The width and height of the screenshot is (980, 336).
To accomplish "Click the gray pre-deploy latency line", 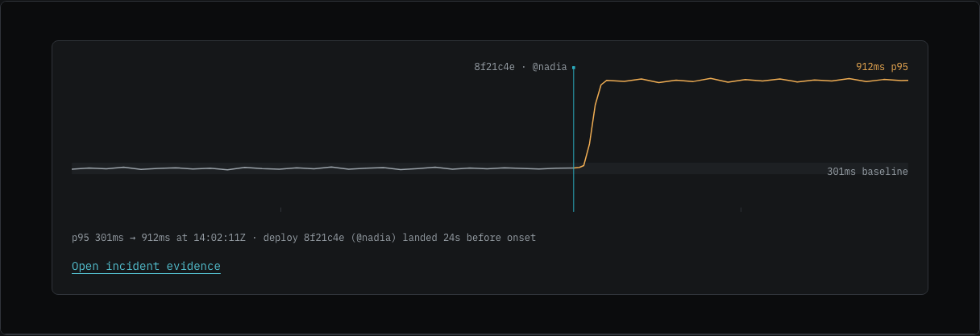I will click(x=322, y=168).
